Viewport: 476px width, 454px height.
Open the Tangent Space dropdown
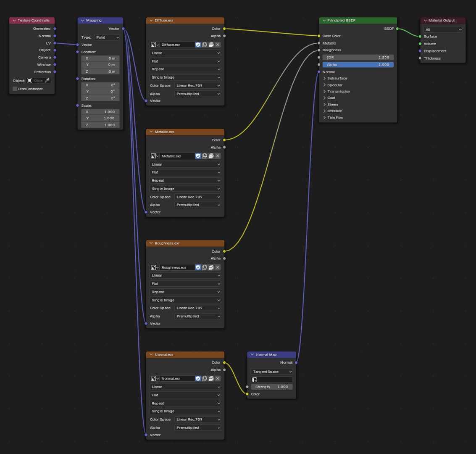272,372
